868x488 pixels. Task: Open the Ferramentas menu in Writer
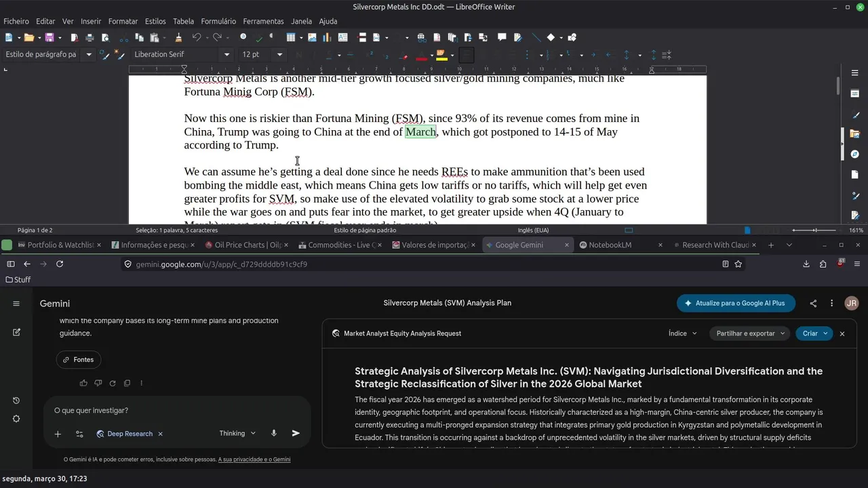tap(263, 22)
